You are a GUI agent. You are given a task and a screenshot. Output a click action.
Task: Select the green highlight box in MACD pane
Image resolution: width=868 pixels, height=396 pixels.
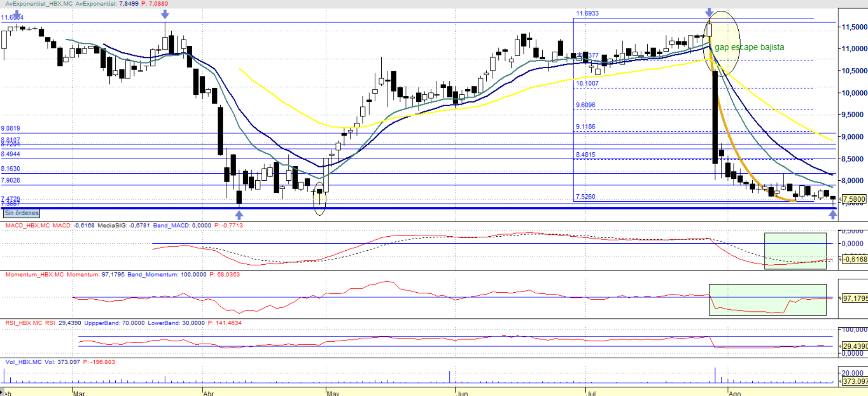795,251
